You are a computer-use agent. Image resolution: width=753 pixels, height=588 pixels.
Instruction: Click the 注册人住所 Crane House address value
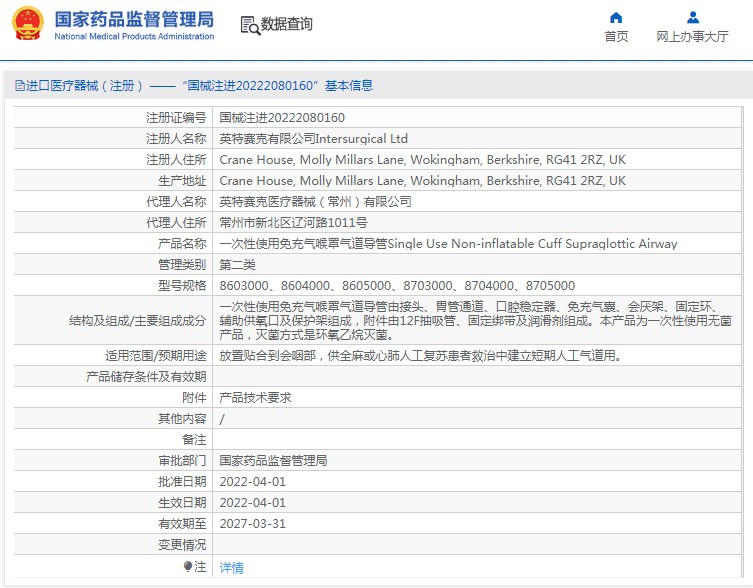click(423, 160)
